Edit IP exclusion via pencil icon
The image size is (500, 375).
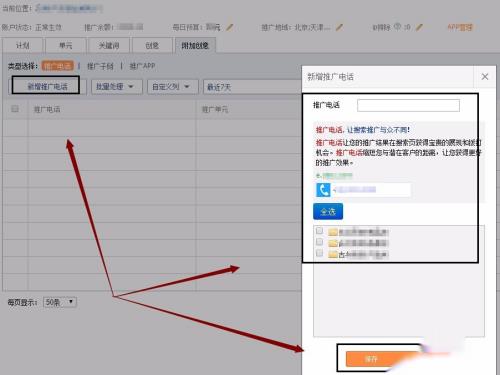click(x=420, y=27)
